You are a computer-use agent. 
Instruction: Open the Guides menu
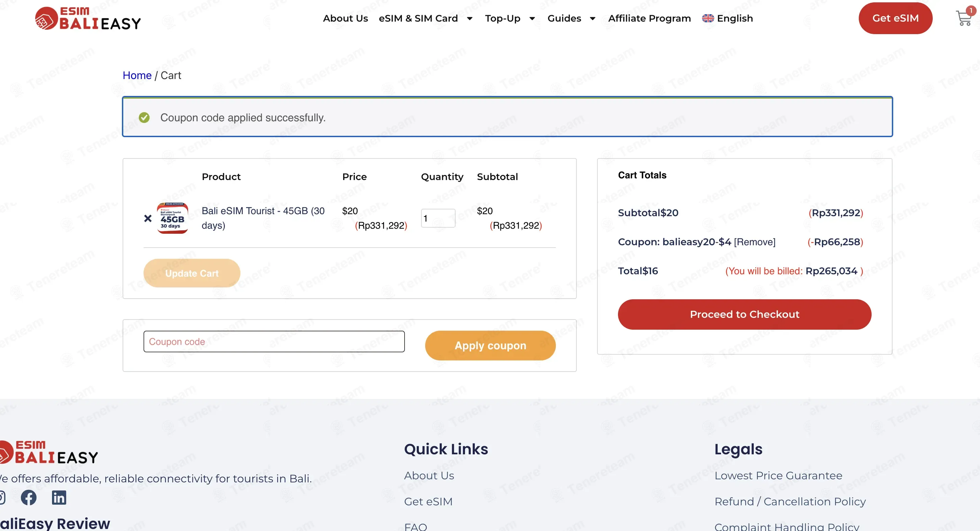564,18
